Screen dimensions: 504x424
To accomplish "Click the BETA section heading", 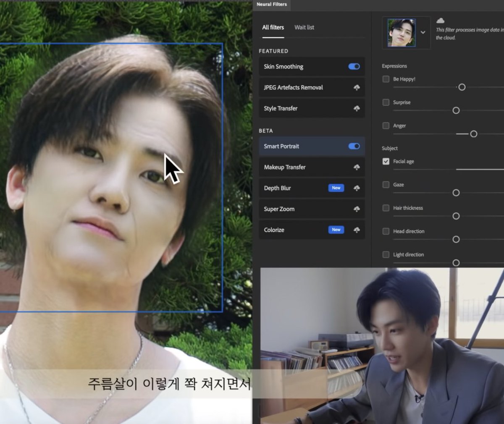I will click(x=266, y=131).
